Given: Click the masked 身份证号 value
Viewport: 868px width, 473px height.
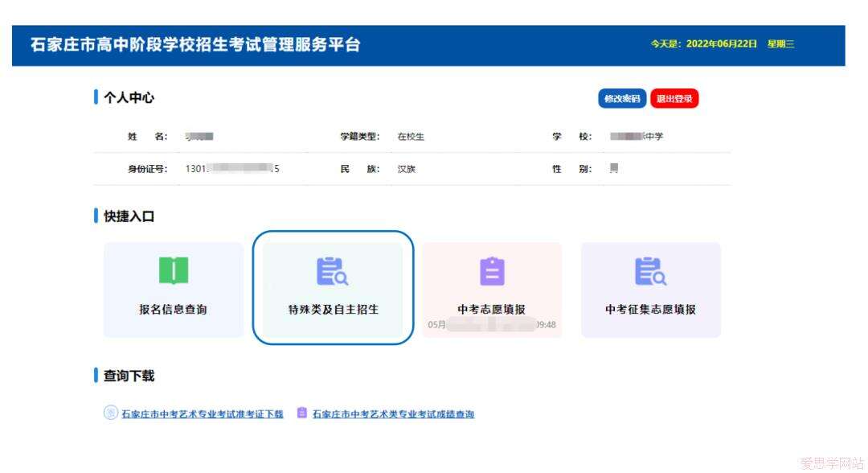Looking at the screenshot, I should 232,169.
